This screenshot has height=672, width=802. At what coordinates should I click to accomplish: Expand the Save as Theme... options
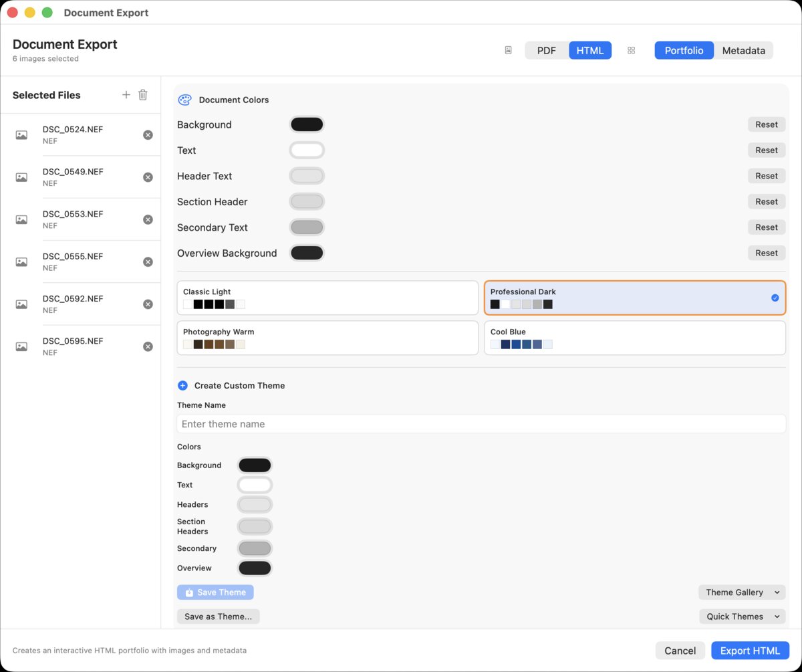[x=218, y=616]
